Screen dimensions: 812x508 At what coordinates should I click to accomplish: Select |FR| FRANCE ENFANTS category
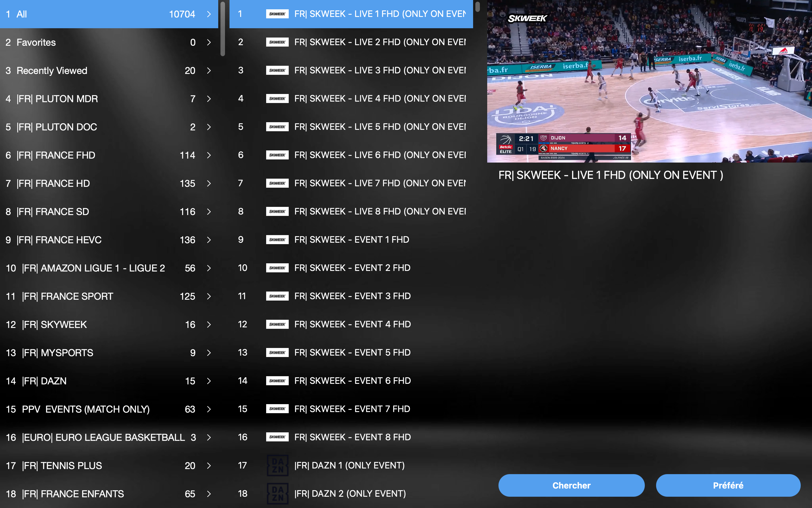click(x=109, y=494)
